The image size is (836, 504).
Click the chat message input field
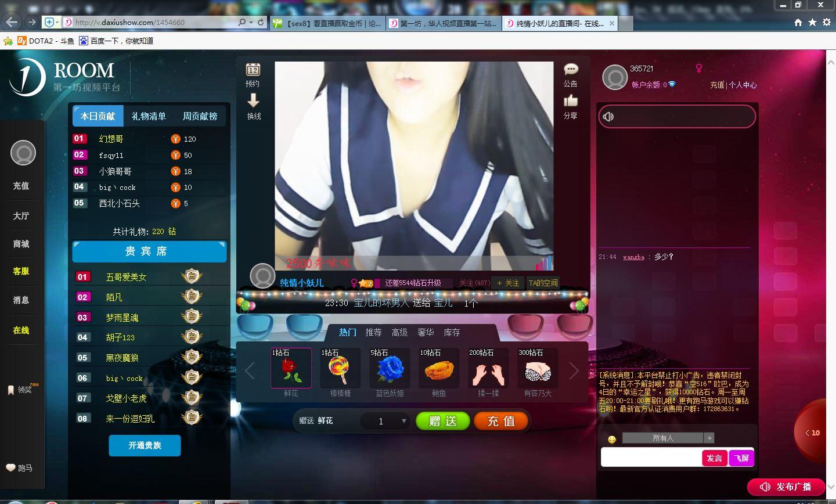point(651,458)
